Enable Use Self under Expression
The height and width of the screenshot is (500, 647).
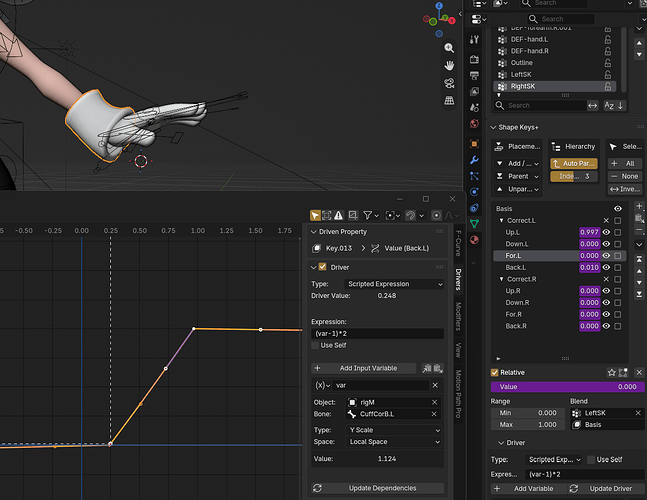tap(315, 345)
